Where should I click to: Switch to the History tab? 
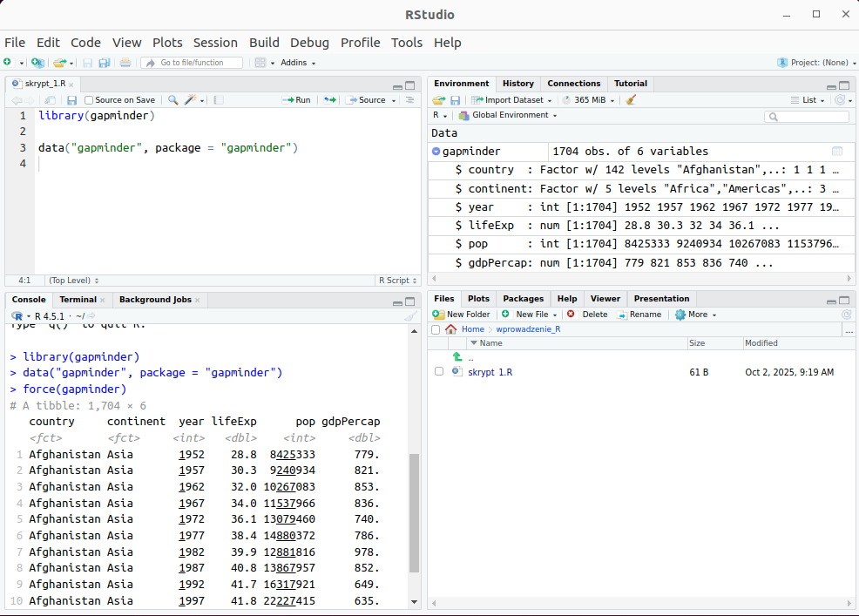click(517, 84)
